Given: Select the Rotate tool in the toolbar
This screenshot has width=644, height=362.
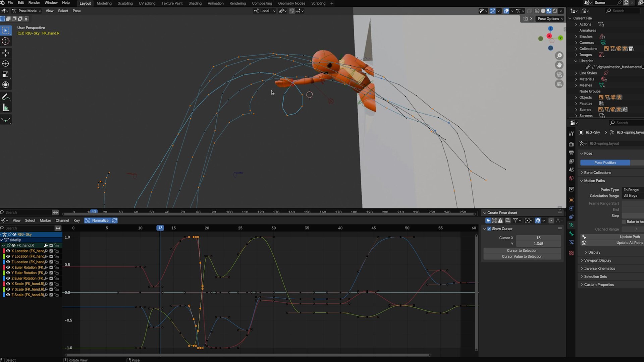Looking at the screenshot, I should (6, 63).
